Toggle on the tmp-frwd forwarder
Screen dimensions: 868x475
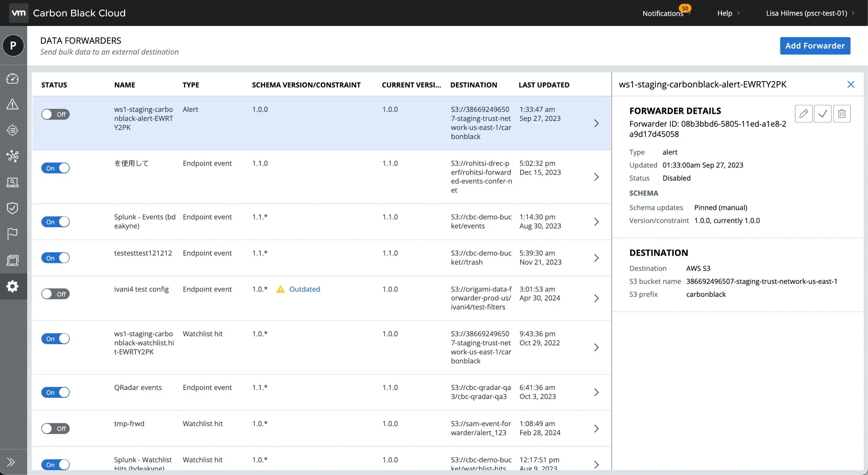(55, 429)
